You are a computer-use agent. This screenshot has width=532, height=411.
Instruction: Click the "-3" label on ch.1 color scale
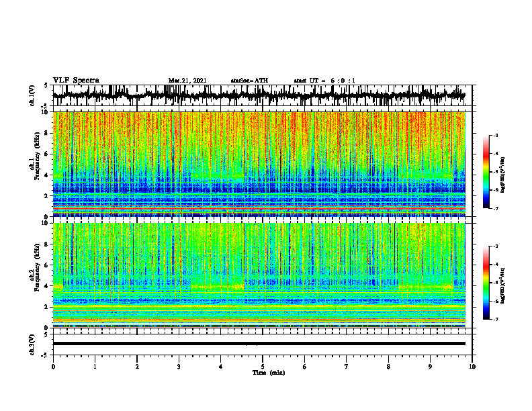click(x=495, y=135)
